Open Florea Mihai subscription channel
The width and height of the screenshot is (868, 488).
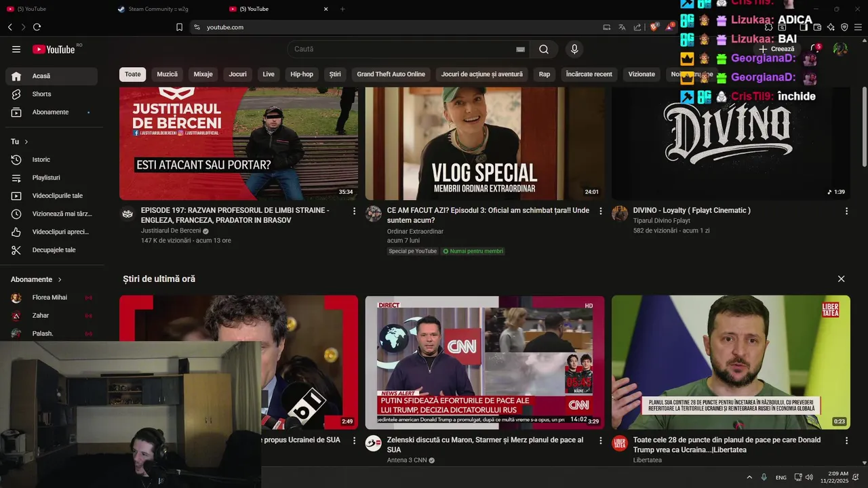pos(52,298)
